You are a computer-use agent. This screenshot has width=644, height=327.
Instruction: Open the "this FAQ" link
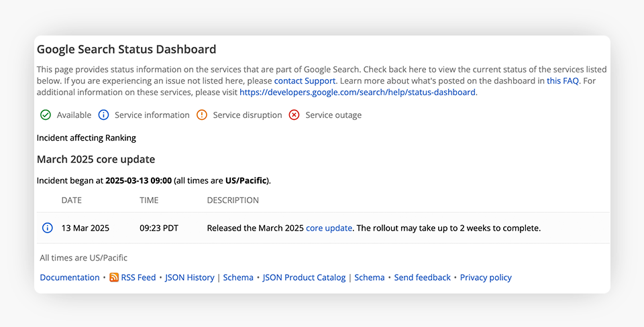click(x=561, y=81)
